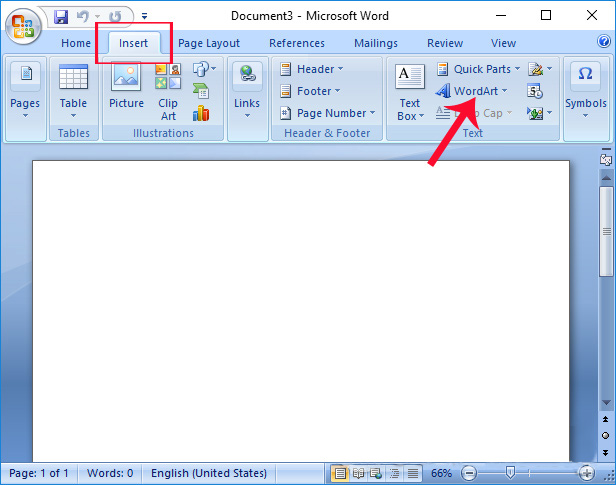Switch to Full Screen Reading view
Image resolution: width=616 pixels, height=485 pixels.
click(358, 473)
